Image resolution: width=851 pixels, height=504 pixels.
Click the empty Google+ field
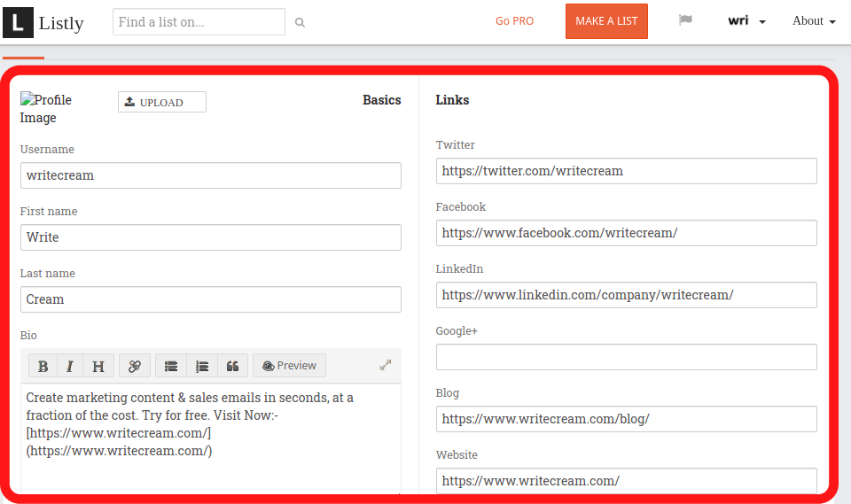pos(627,357)
